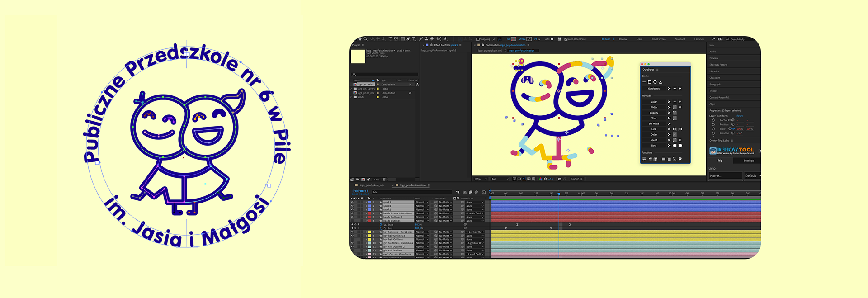Image resolution: width=868 pixels, height=298 pixels.
Task: Toggle the Snapping checkbox
Action: (478, 39)
